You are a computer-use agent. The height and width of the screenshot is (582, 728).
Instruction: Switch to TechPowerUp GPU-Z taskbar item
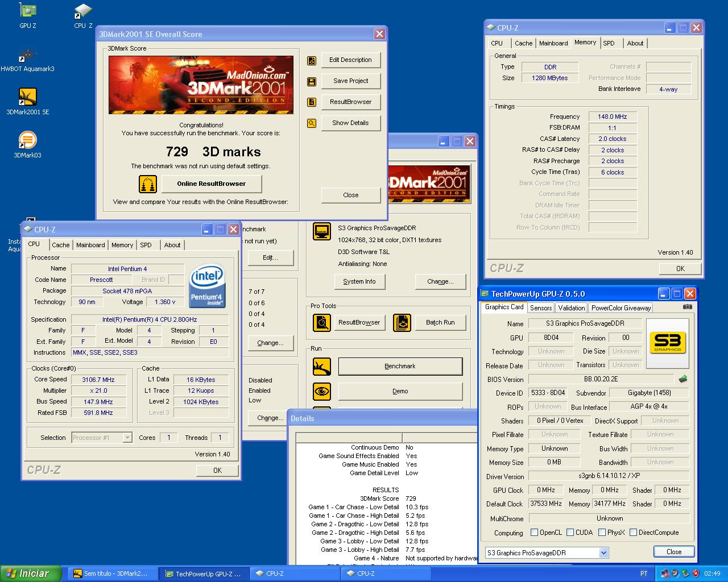[x=205, y=574]
